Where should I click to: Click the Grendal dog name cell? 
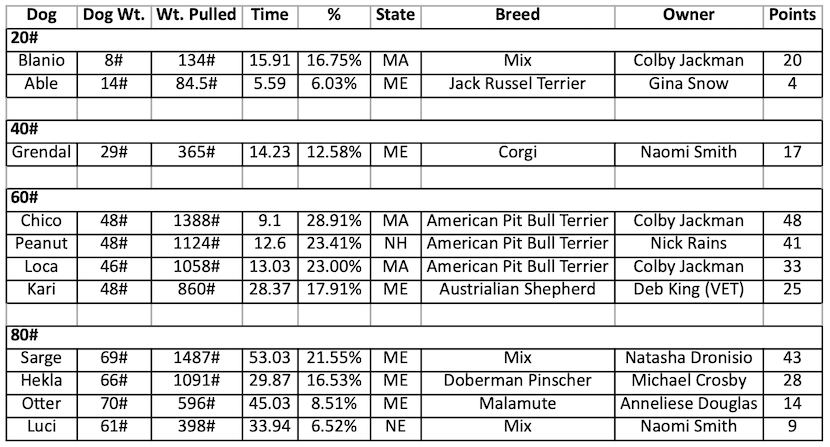coord(40,152)
